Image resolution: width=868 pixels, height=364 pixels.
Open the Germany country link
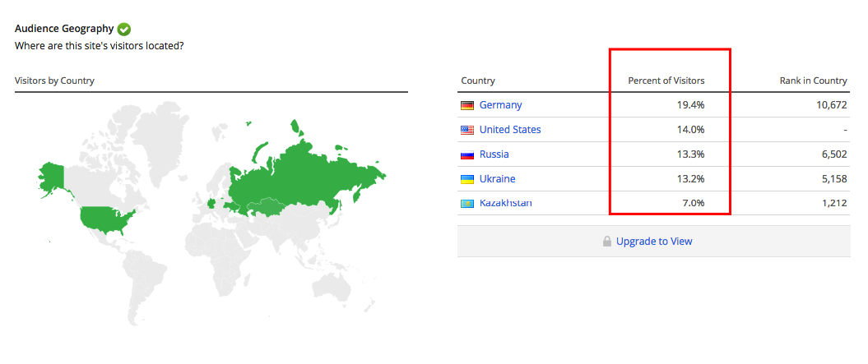(500, 105)
